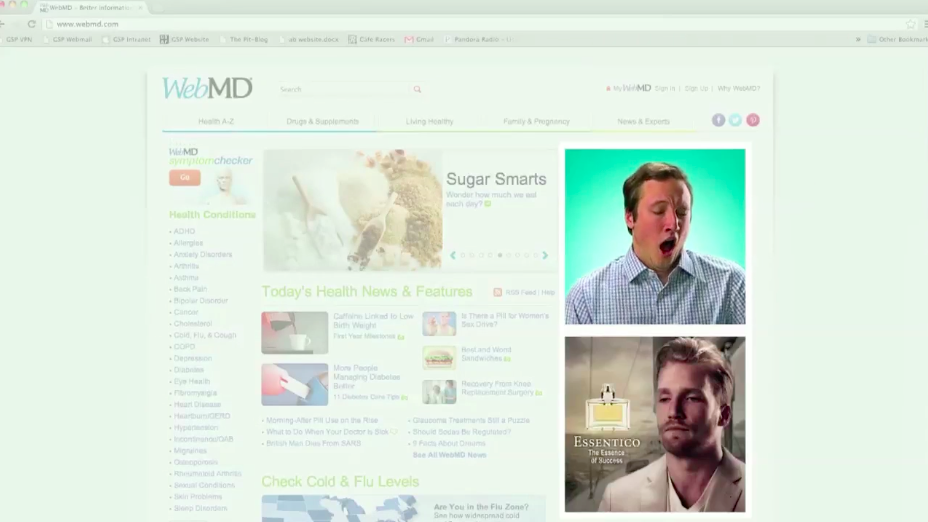The width and height of the screenshot is (928, 522).
Task: Click the browser address bar
Action: click(473, 24)
